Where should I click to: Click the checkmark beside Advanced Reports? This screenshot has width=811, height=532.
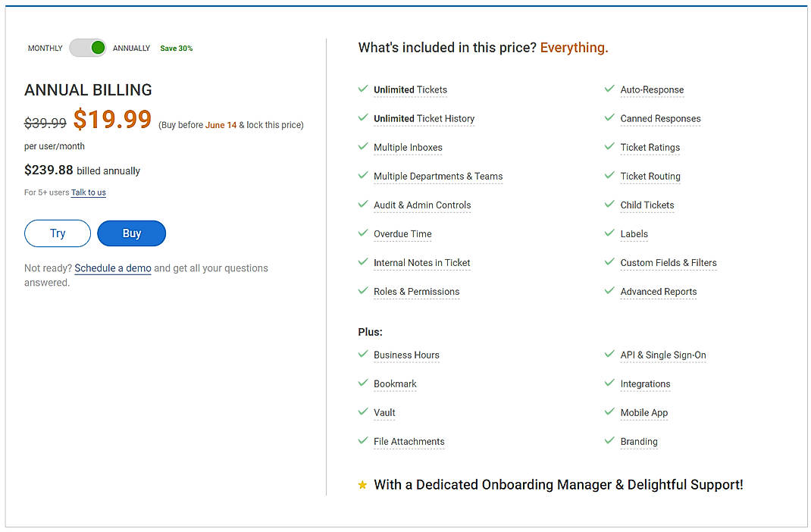pos(609,291)
